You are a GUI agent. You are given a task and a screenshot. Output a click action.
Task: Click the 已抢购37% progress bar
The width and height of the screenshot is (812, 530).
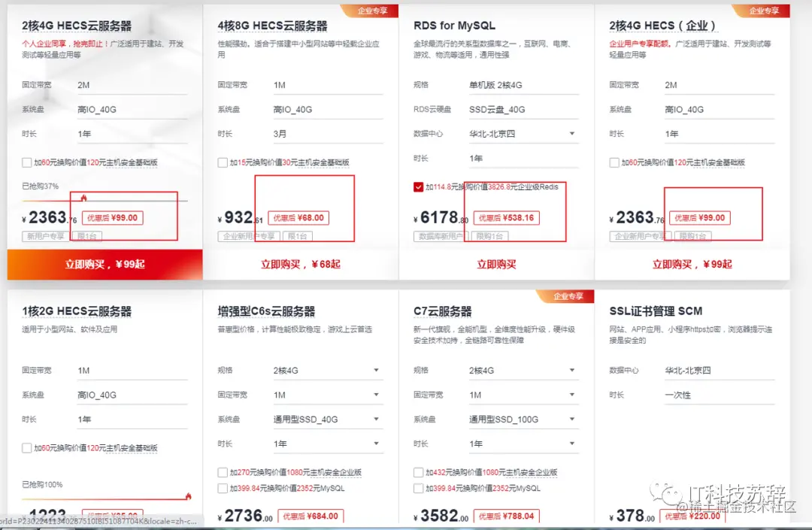[x=105, y=200]
